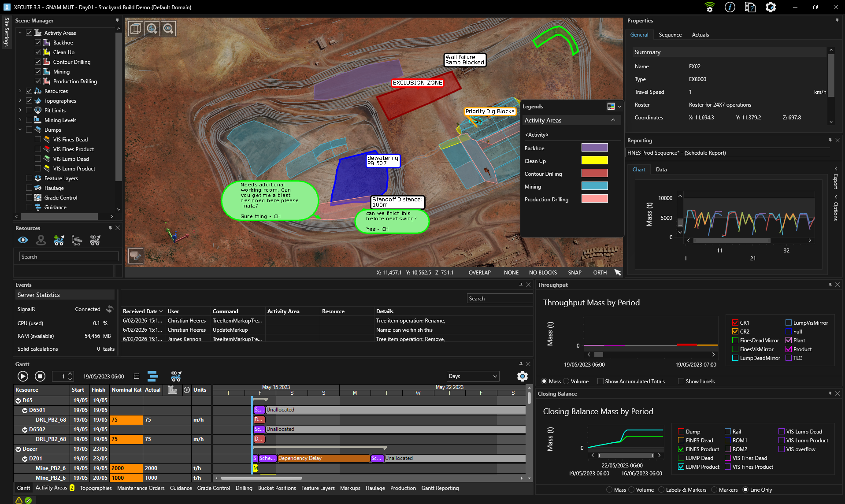The width and height of the screenshot is (845, 504).
Task: Click the info icon in the title bar
Action: pyautogui.click(x=730, y=7)
